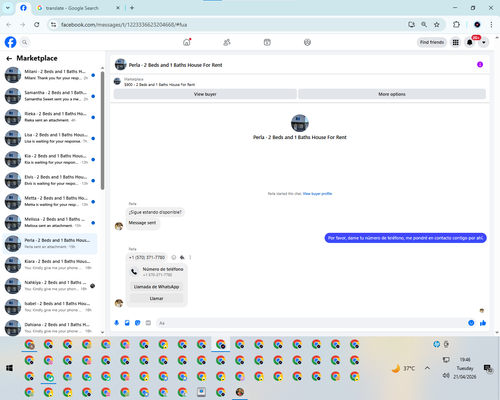500x400 pixels.
Task: Open the Dahiana conversation
Action: (50, 328)
